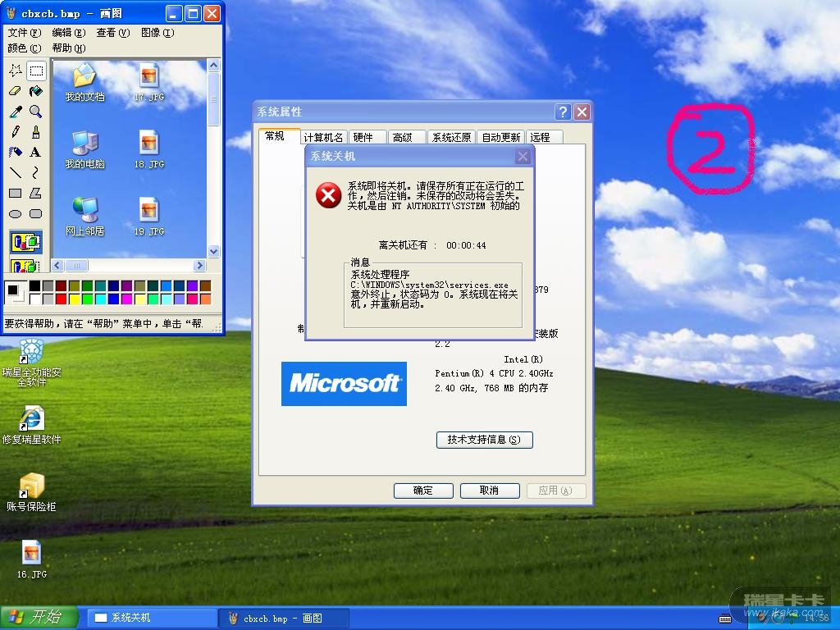840x630 pixels.
Task: Click the Paint horizontal scrollbar thumb
Action: point(76,265)
